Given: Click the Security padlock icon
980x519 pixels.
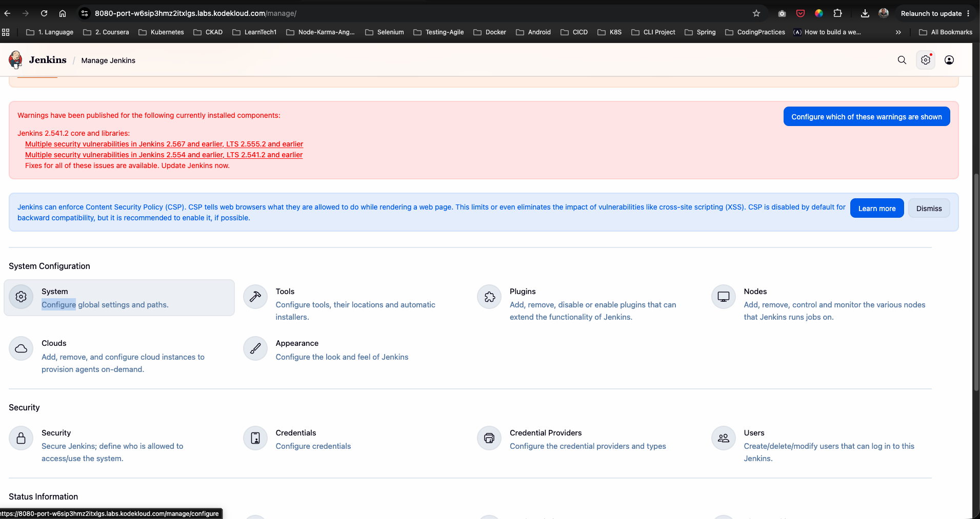Looking at the screenshot, I should [21, 438].
